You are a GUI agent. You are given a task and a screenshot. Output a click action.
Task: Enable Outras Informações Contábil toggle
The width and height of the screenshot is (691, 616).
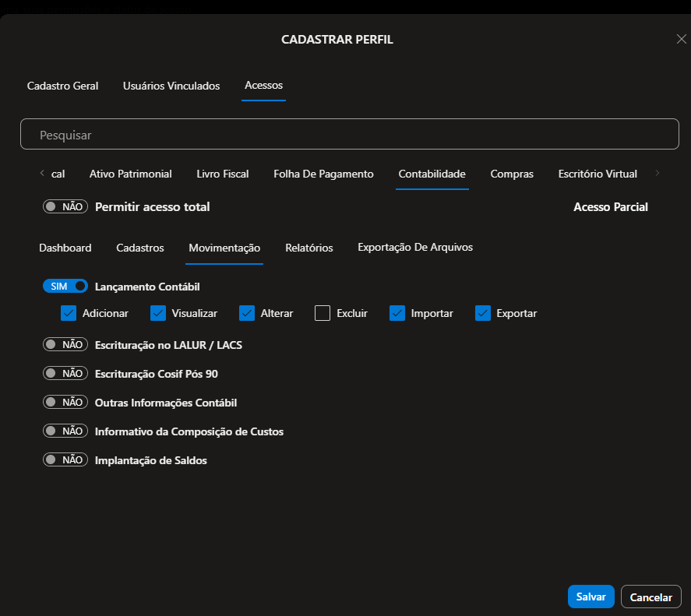click(65, 403)
